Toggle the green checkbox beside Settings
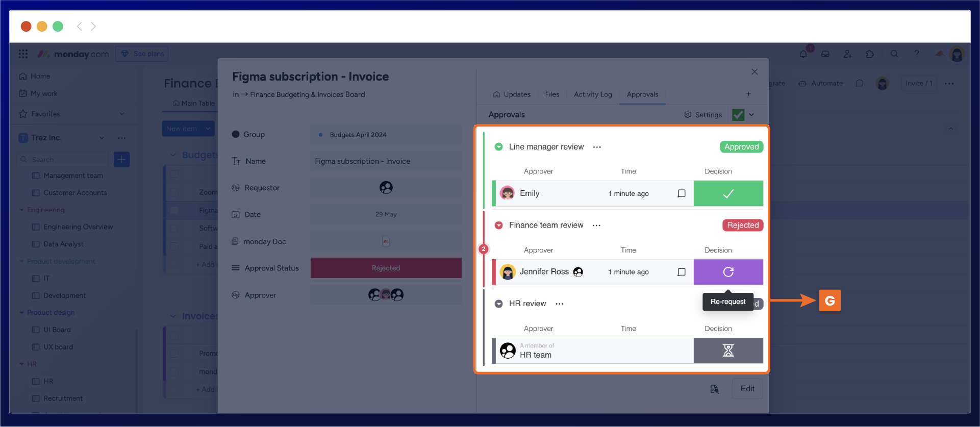 point(738,115)
